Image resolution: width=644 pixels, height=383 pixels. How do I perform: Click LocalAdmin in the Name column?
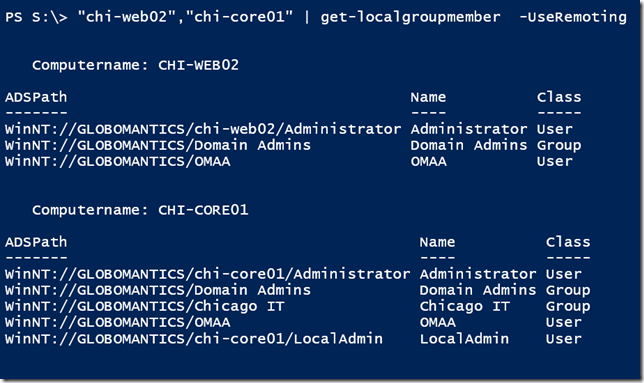[464, 339]
